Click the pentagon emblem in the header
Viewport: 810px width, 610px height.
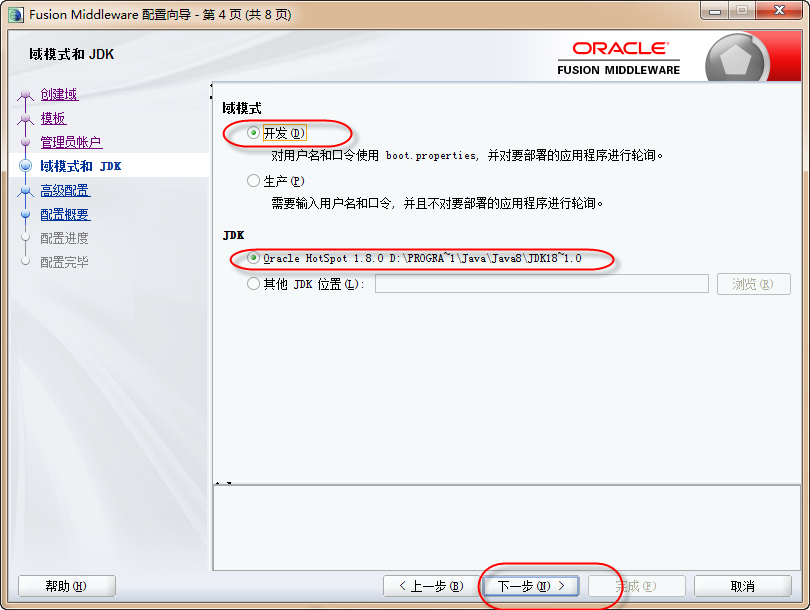coord(735,60)
